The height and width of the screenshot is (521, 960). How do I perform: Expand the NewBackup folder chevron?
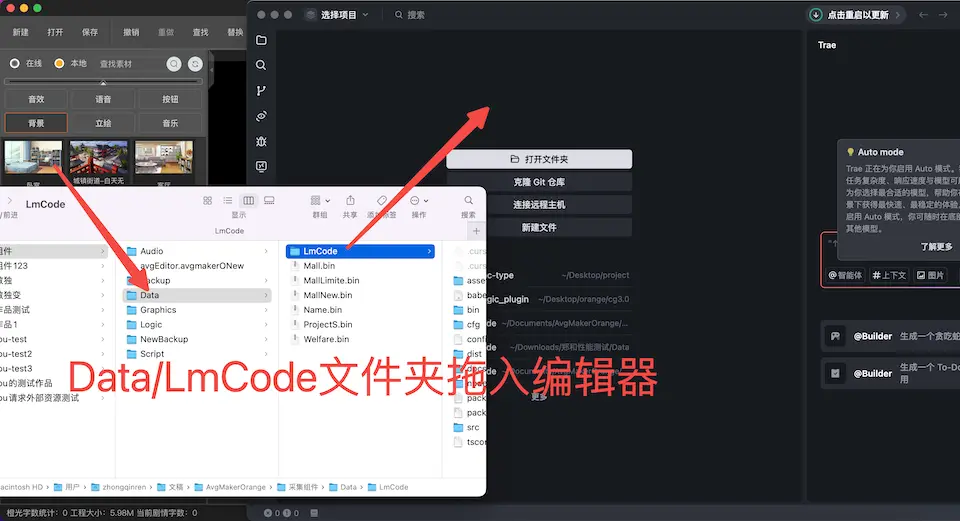tap(266, 339)
